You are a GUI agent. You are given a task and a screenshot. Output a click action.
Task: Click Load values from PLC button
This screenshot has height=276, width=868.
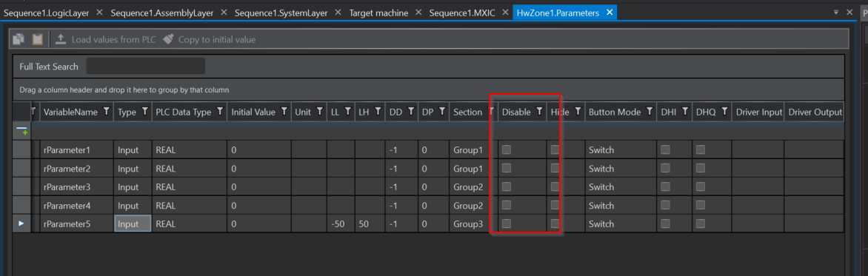(106, 39)
